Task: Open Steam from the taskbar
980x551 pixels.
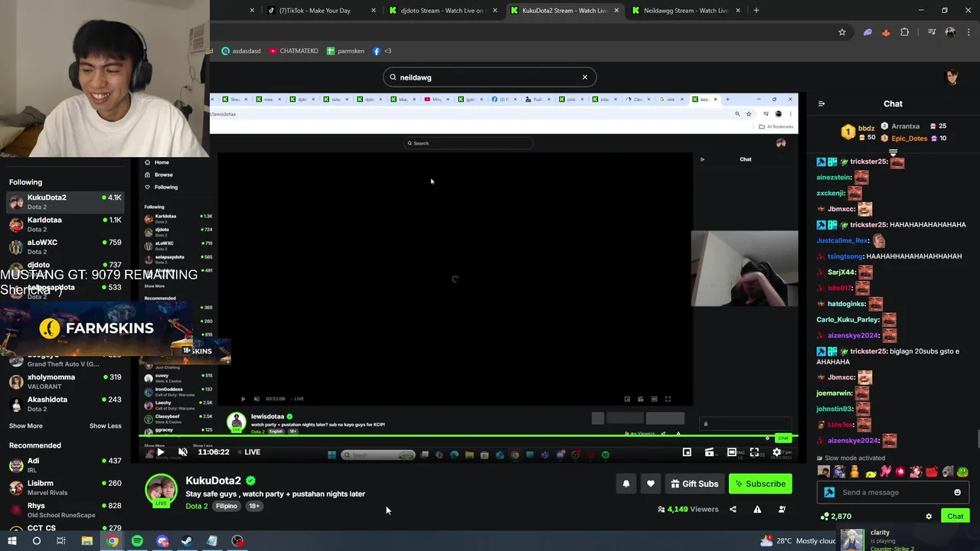Action: pos(187,541)
